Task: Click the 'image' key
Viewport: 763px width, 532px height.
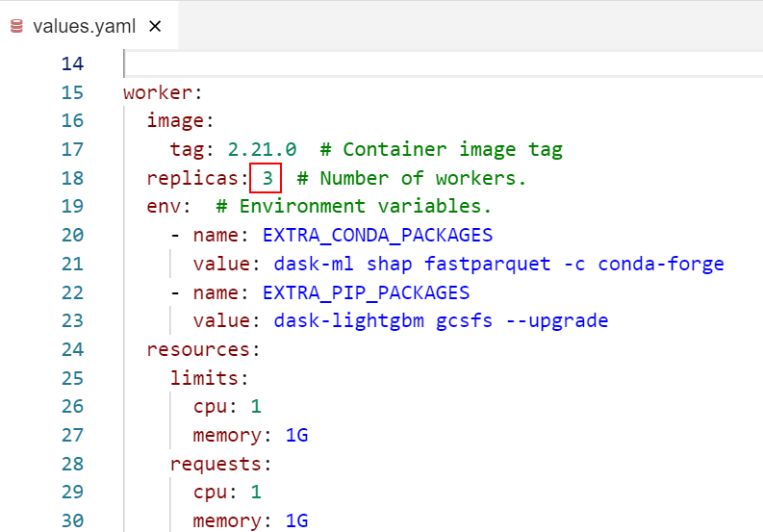Action: pyautogui.click(x=175, y=120)
